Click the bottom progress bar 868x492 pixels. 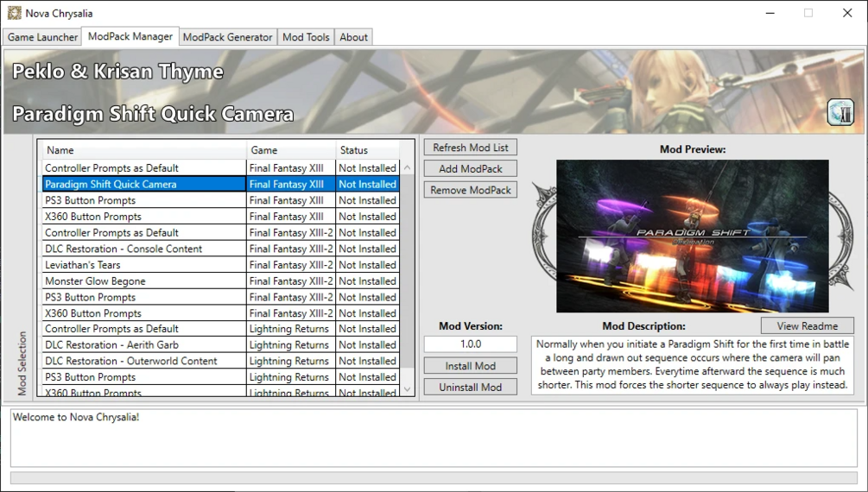(434, 477)
